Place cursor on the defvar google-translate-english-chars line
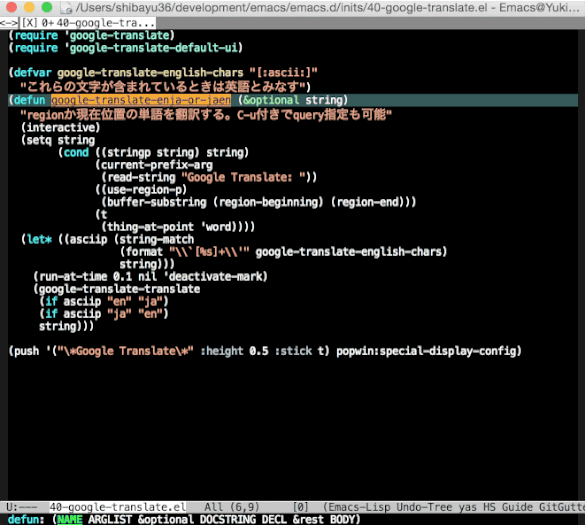586x525 pixels. point(163,72)
